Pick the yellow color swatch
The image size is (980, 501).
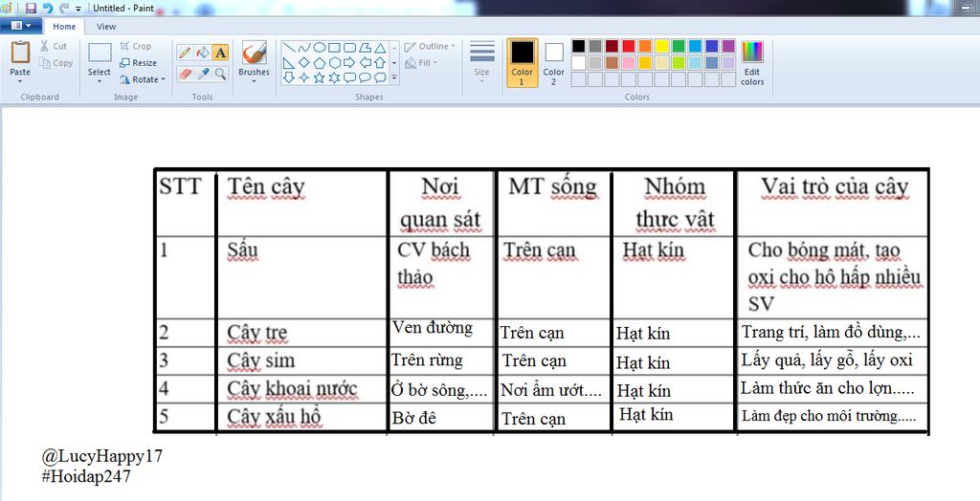coord(662,46)
